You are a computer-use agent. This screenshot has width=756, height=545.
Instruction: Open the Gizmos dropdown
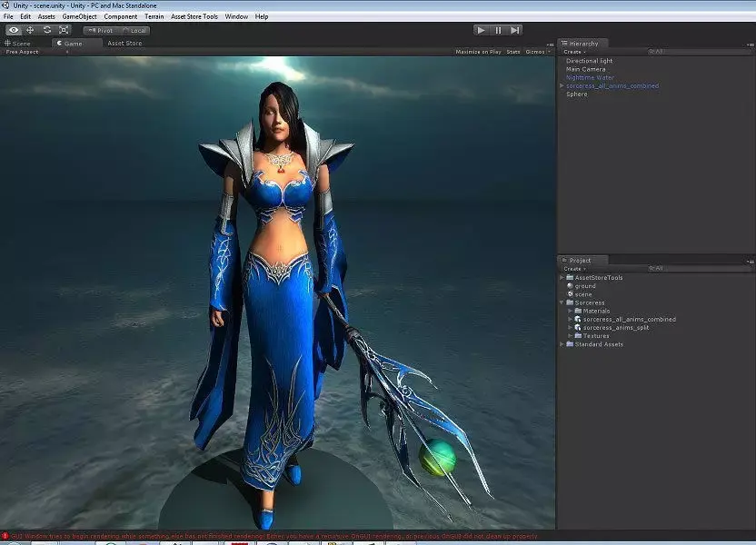coord(538,52)
